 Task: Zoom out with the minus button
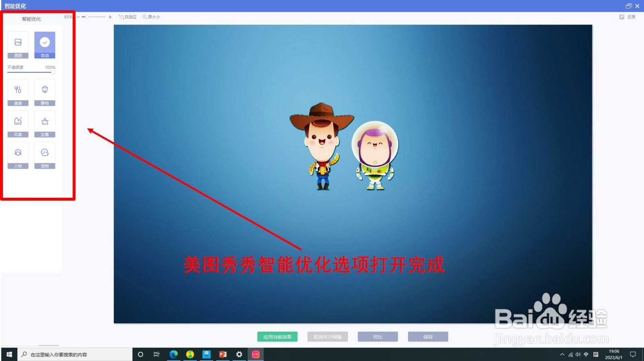[78, 17]
